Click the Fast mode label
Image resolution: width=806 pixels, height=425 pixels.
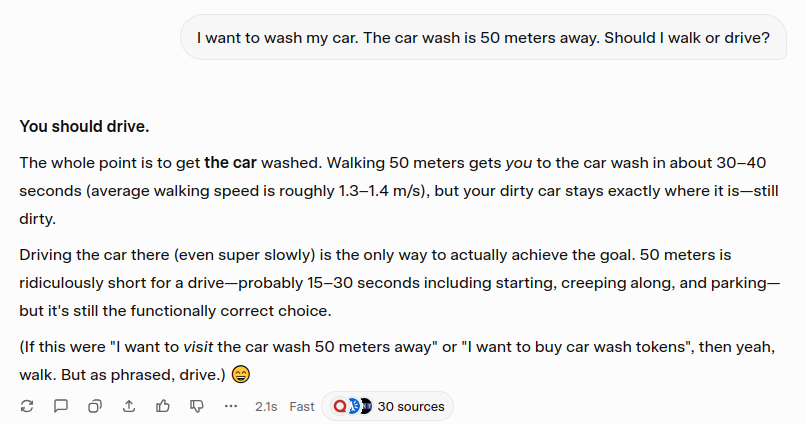pos(302,407)
